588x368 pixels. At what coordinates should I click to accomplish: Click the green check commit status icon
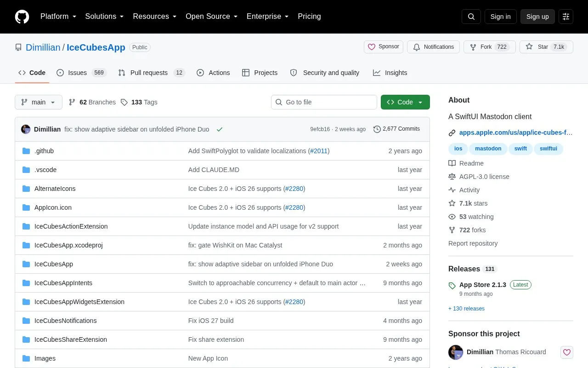point(220,129)
